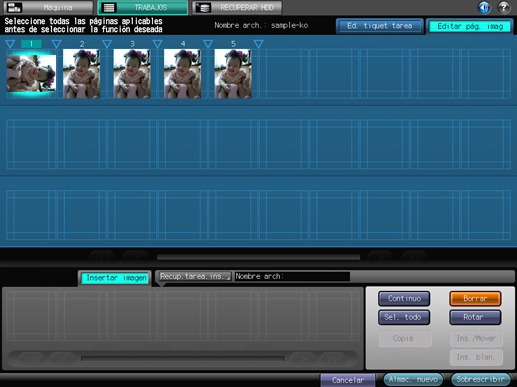Click the speaker sound icon
The image size is (517, 387).
pyautogui.click(x=484, y=7)
